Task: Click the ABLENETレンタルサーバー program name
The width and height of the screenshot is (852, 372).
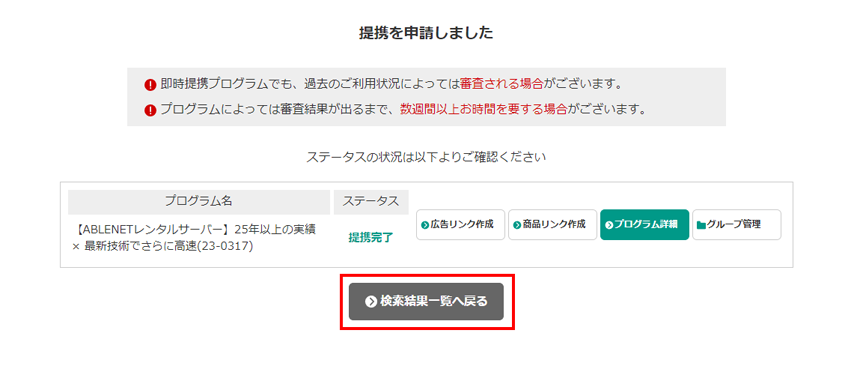Action: [194, 238]
